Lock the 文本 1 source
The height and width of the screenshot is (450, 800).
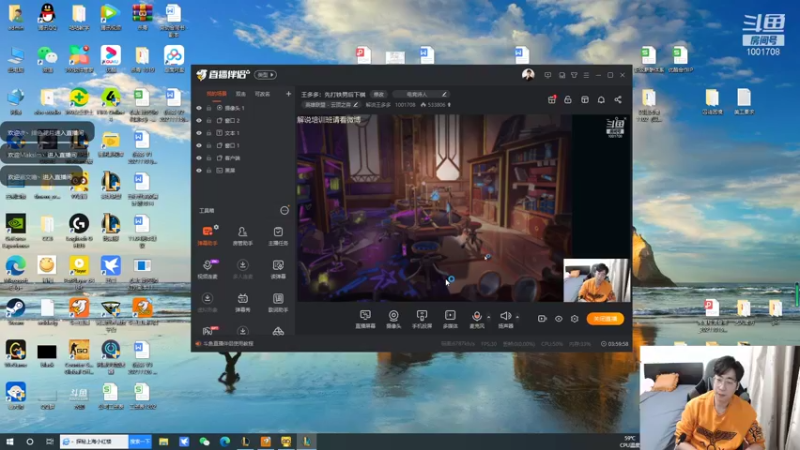209,133
